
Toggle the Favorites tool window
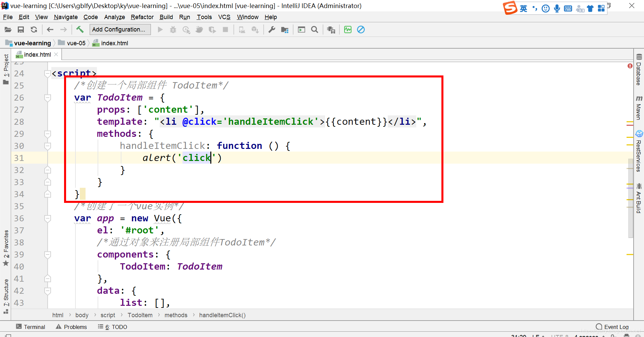click(6, 247)
